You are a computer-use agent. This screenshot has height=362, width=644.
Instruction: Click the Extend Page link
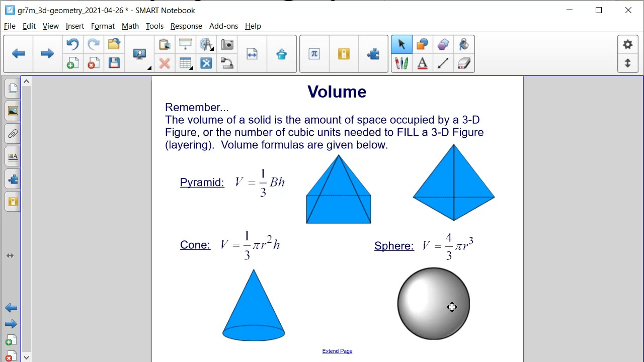click(x=337, y=351)
